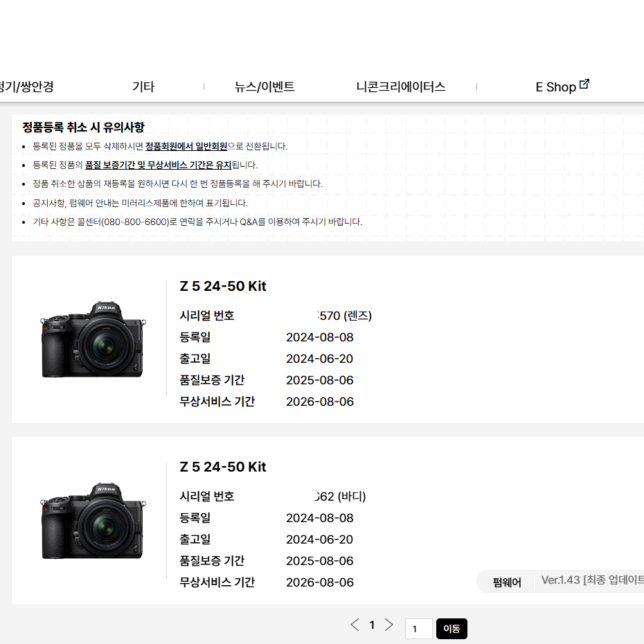The image size is (644, 644).
Task: Click 품질 보증기간 및 무상서비스 기간은 유지 text
Action: [158, 165]
